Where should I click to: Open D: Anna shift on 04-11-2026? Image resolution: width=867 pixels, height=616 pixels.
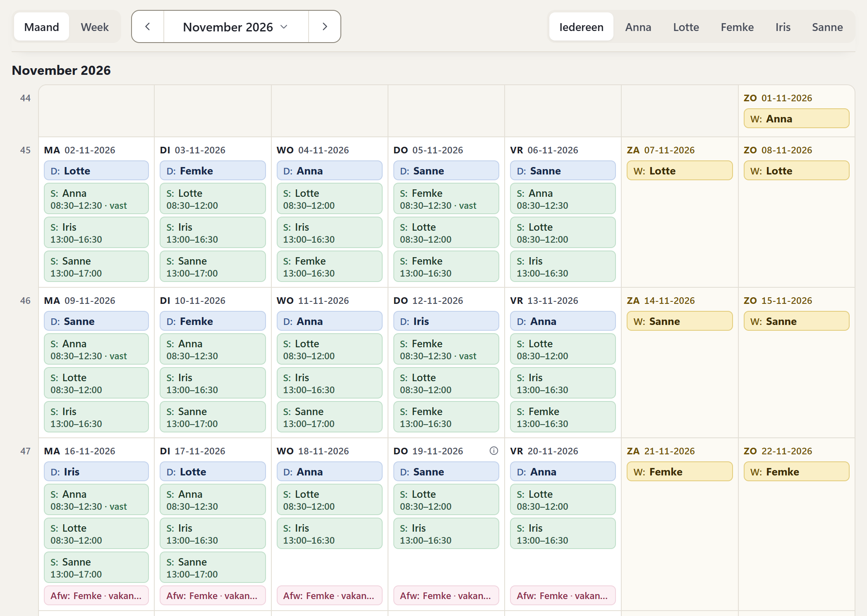(x=329, y=171)
